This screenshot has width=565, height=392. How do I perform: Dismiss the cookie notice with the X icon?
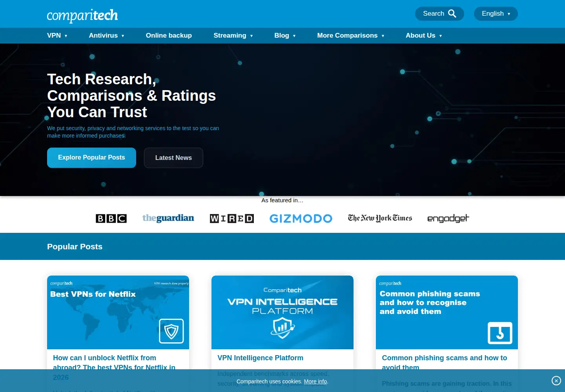click(x=556, y=381)
